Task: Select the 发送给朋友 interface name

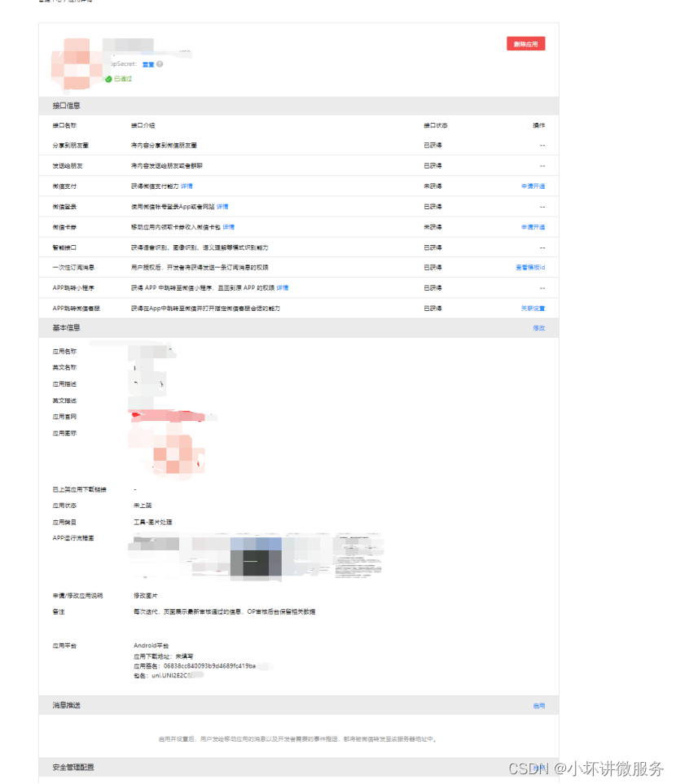Action: pos(68,166)
